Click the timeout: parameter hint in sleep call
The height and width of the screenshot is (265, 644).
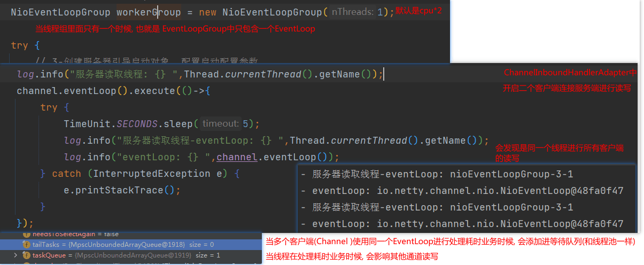click(221, 124)
